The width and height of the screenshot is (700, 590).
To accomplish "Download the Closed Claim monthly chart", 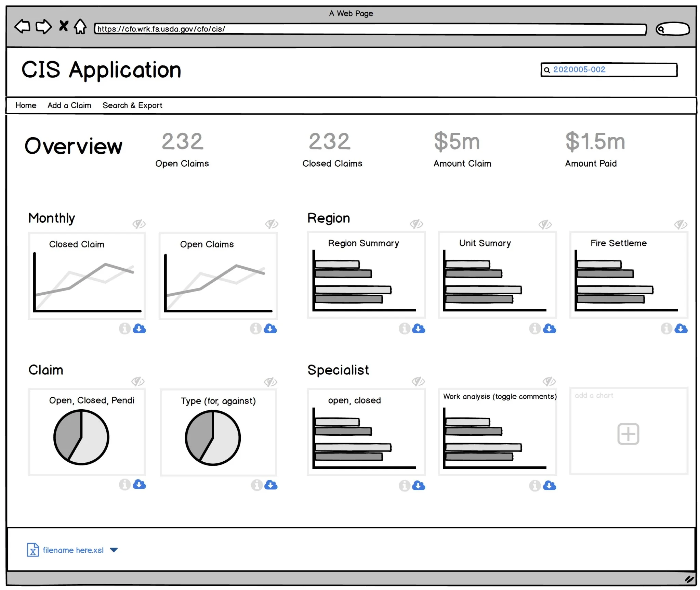I will (139, 329).
